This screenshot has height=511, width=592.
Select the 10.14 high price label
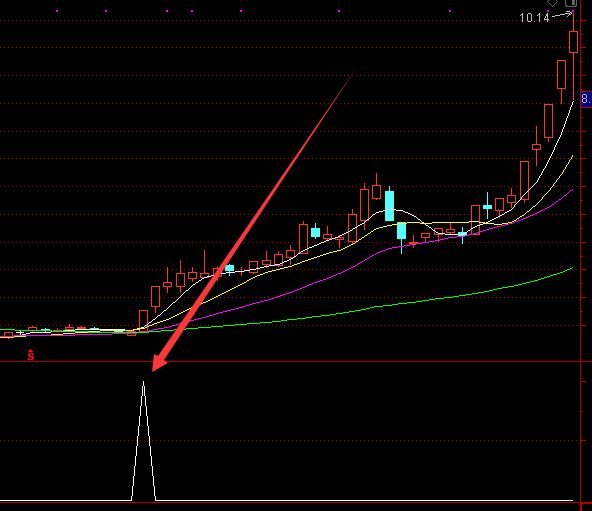point(534,18)
